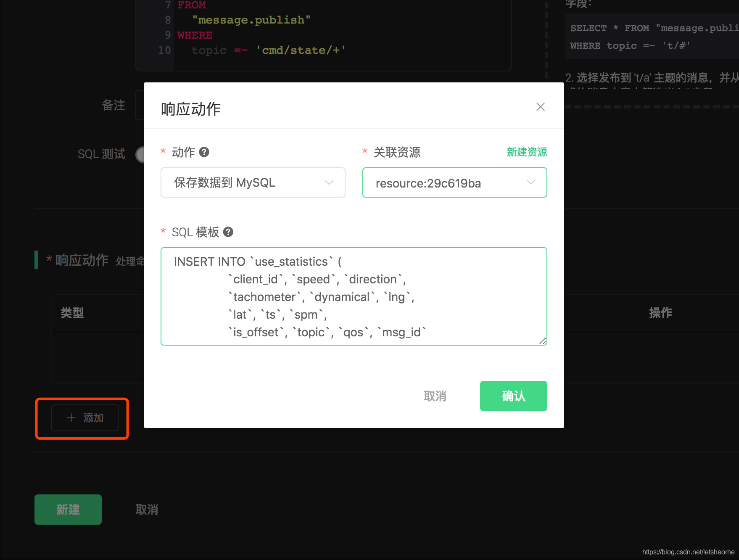Click the SQL editor line with 'cmd/state/+'

coord(269,50)
